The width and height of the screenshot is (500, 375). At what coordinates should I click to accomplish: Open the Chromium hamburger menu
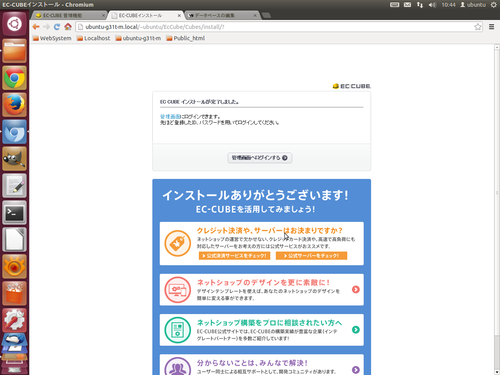[x=491, y=27]
